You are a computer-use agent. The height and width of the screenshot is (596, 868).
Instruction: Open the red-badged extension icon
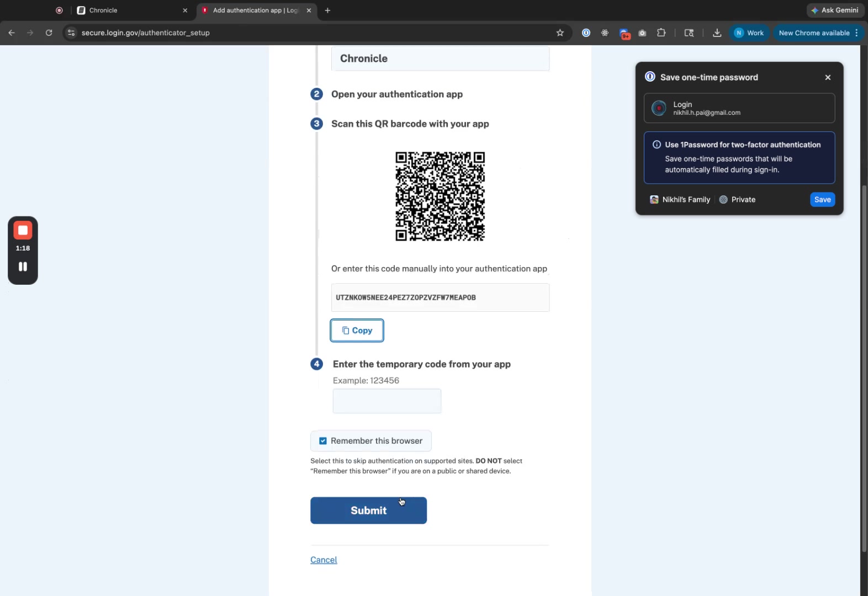(x=624, y=34)
